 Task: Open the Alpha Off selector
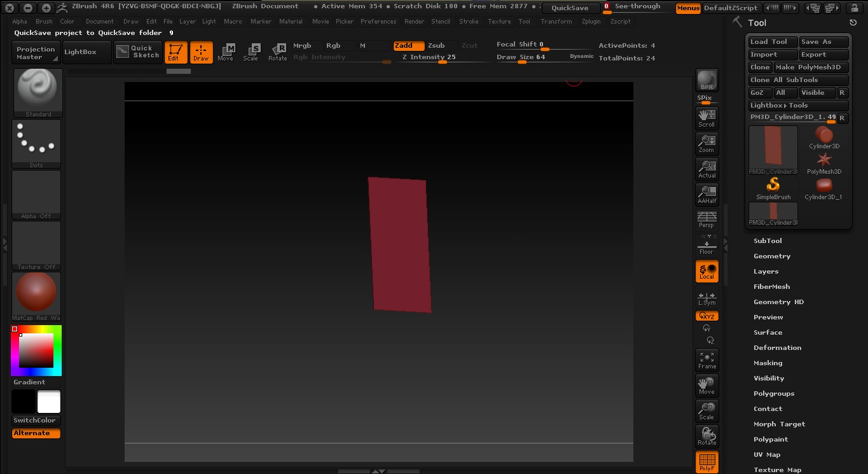click(x=36, y=195)
